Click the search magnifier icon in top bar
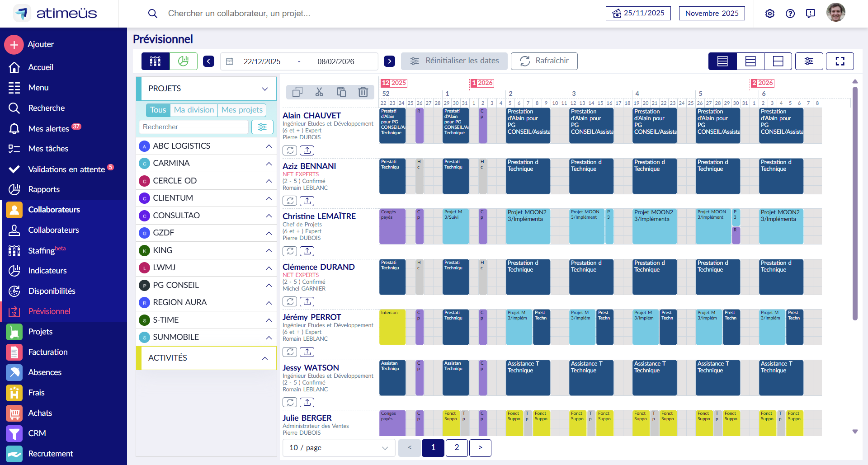The image size is (868, 465). [x=153, y=14]
